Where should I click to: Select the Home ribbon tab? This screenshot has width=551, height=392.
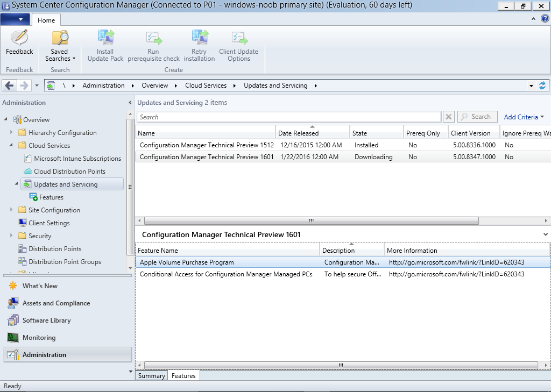click(x=46, y=20)
